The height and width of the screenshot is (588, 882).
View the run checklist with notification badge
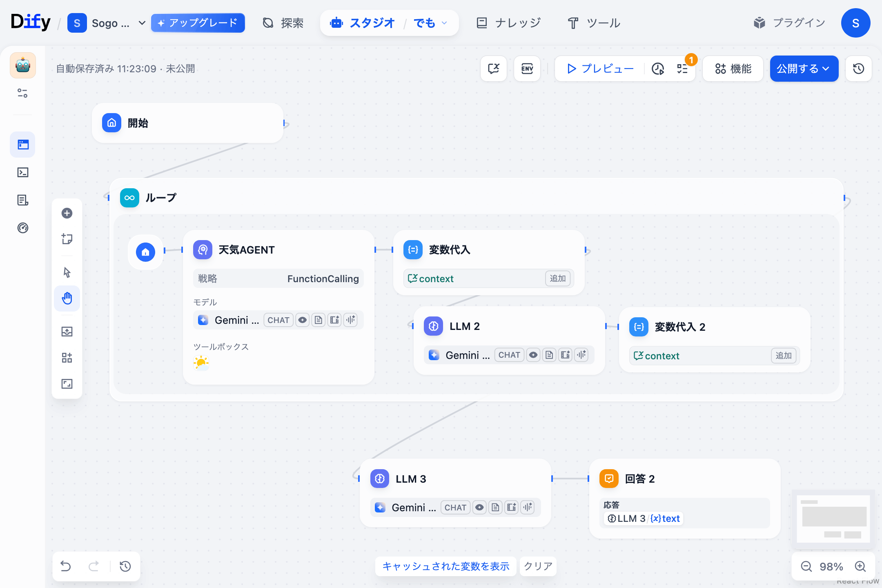click(682, 69)
